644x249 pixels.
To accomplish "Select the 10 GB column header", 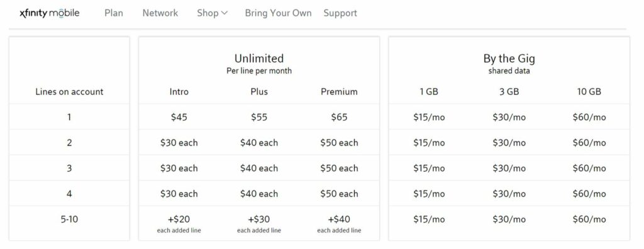I will (x=589, y=92).
